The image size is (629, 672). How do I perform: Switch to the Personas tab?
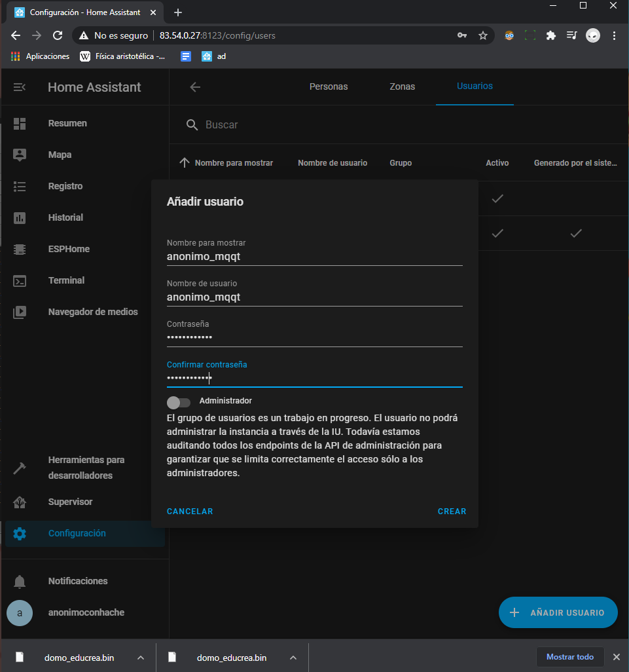click(329, 86)
